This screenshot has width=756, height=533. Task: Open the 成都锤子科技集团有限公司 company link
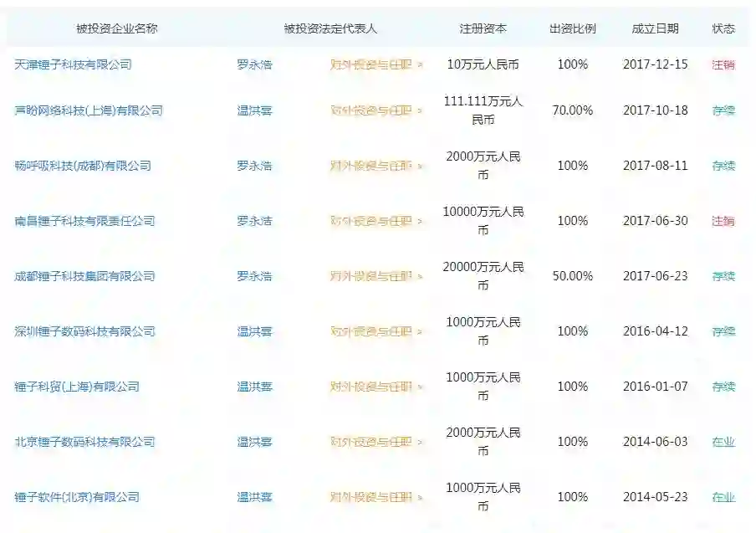tap(84, 276)
